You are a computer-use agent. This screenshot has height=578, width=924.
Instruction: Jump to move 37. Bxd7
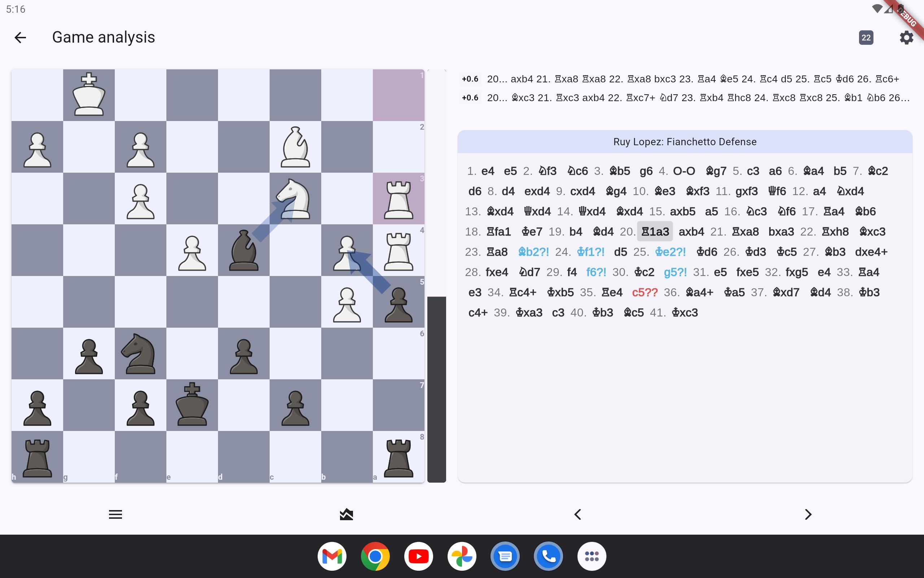[x=786, y=293]
